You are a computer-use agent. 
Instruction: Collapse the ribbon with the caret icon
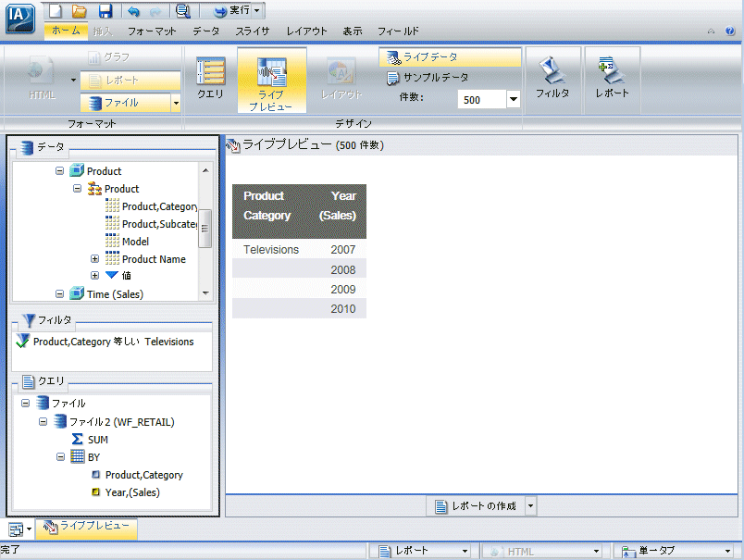[x=711, y=31]
